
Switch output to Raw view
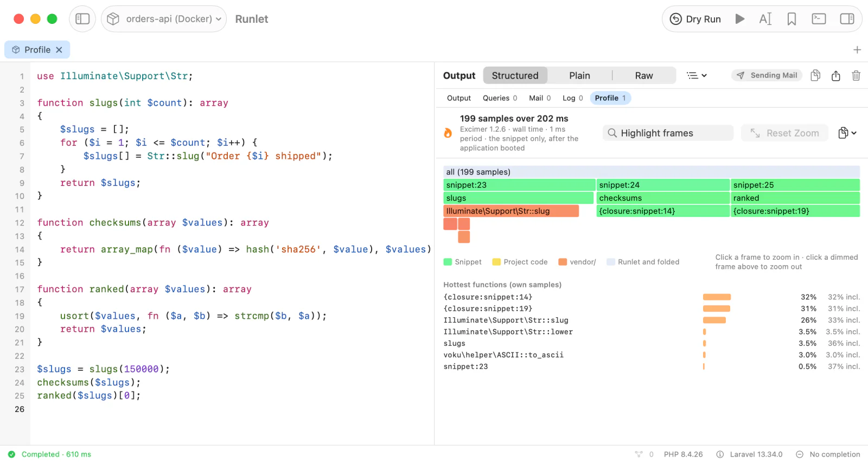pos(644,75)
